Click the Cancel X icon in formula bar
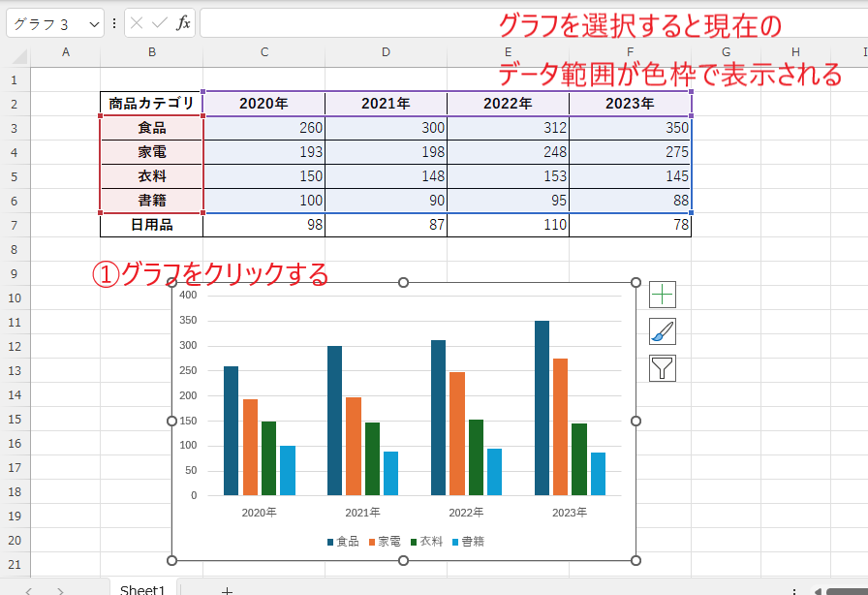The image size is (868, 595). [137, 23]
